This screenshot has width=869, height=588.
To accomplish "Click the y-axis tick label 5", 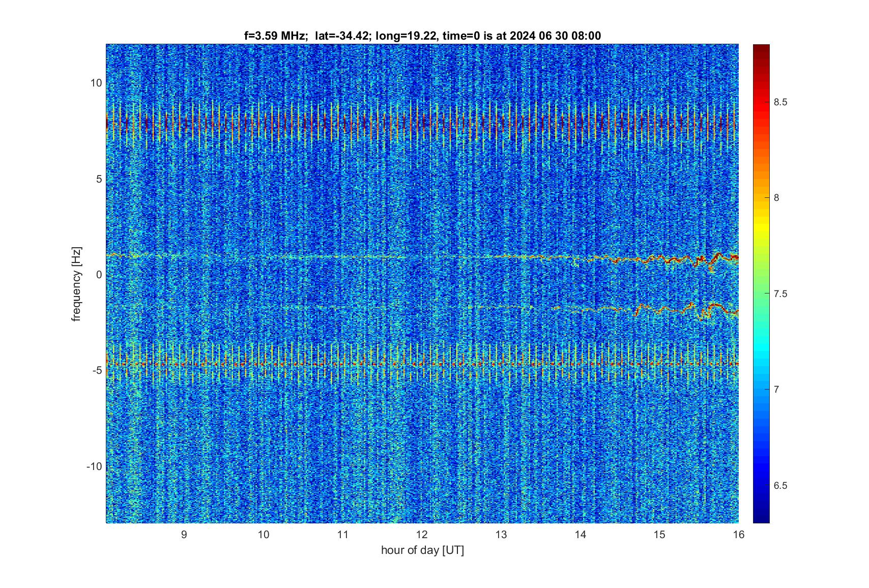I will click(99, 179).
